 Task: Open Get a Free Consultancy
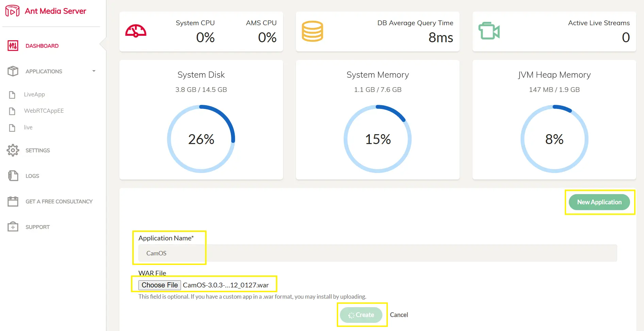click(x=59, y=201)
